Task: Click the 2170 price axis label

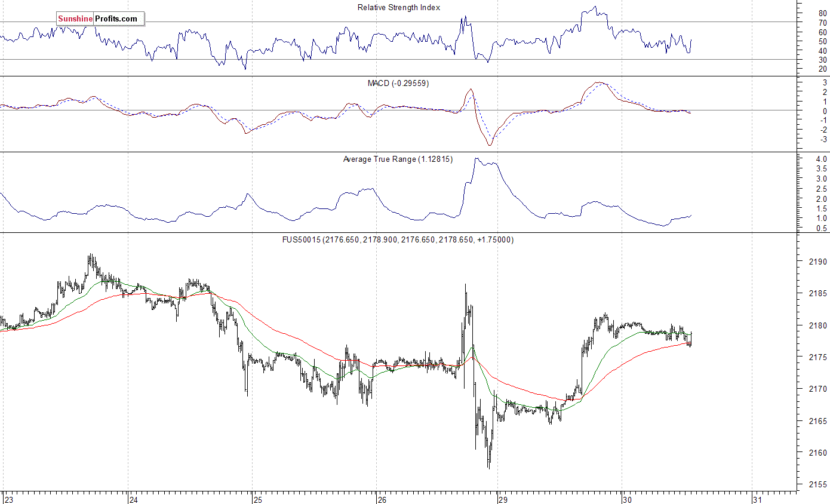Action: coord(817,389)
